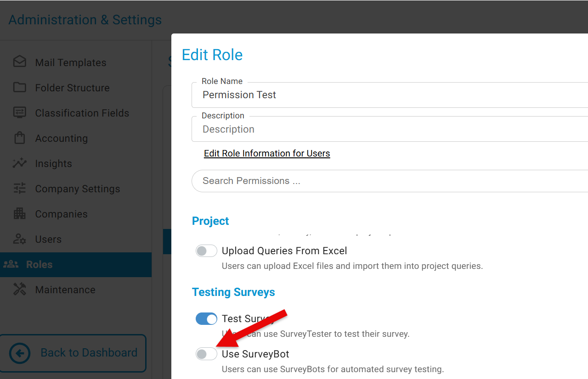Screen dimensions: 588x379
Task: Click the Mail Templates envelope icon
Action: click(x=20, y=62)
